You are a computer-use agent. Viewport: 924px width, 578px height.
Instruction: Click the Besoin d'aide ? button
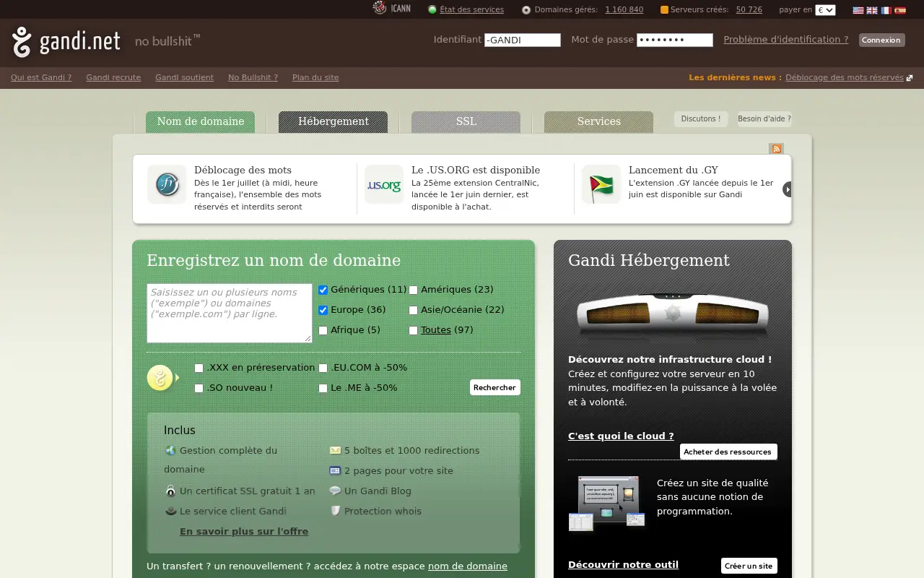(x=764, y=119)
